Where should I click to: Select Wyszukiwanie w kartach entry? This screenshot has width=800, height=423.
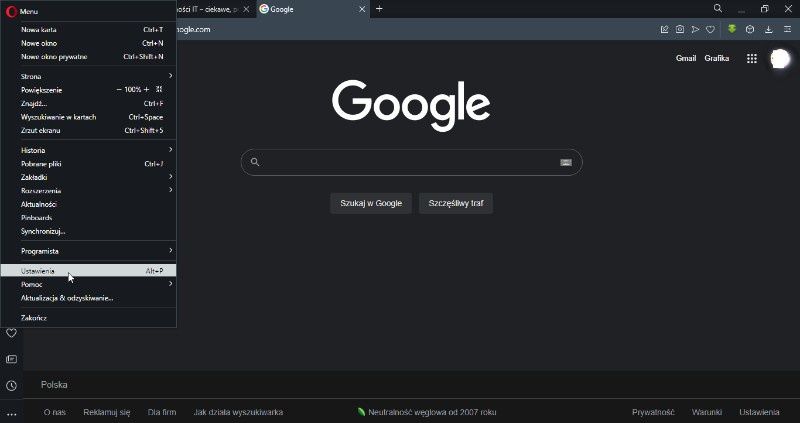[88, 117]
